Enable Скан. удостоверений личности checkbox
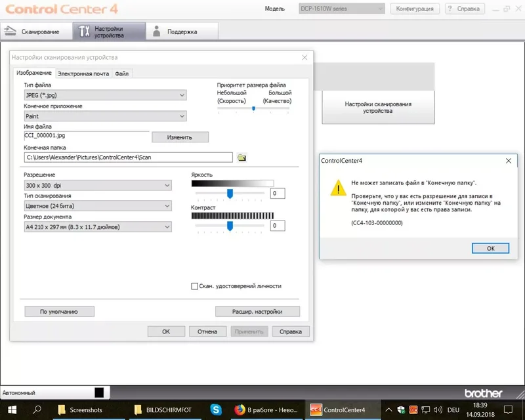Screen dimensions: 525x420 point(195,286)
